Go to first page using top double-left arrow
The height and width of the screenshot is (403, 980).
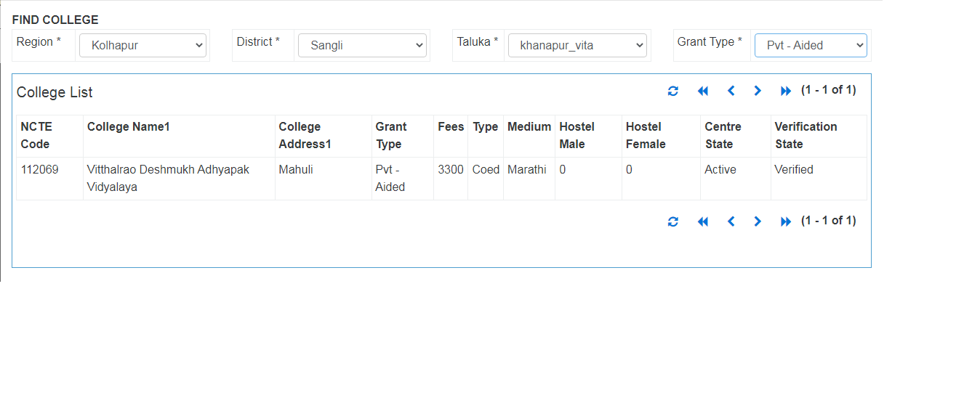point(702,91)
